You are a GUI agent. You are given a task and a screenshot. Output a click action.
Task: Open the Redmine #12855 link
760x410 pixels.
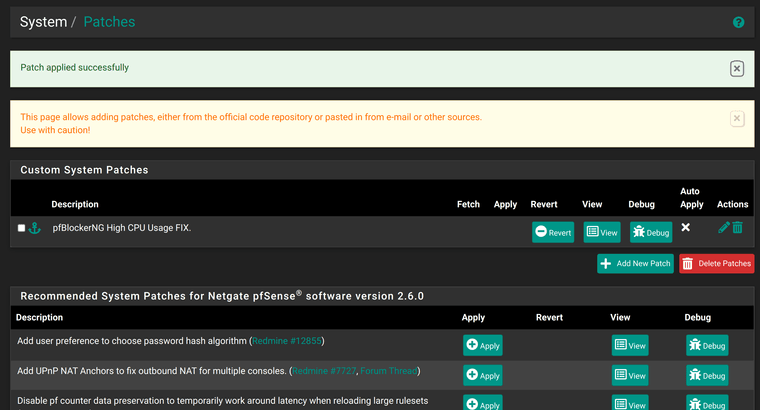[286, 341]
